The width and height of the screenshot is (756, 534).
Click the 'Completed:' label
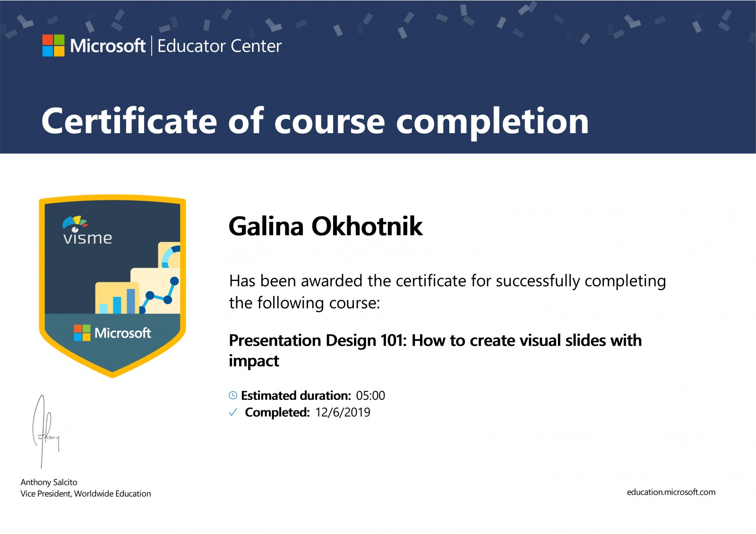coord(277,412)
